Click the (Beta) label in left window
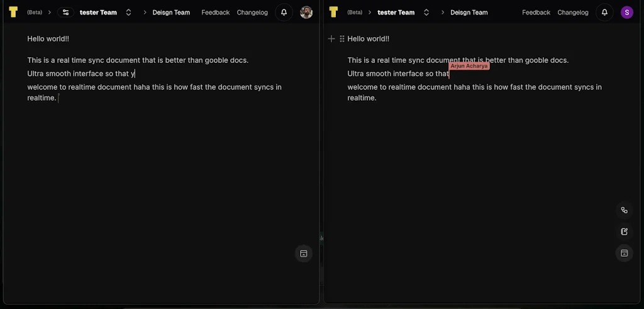644x309 pixels. [35, 13]
